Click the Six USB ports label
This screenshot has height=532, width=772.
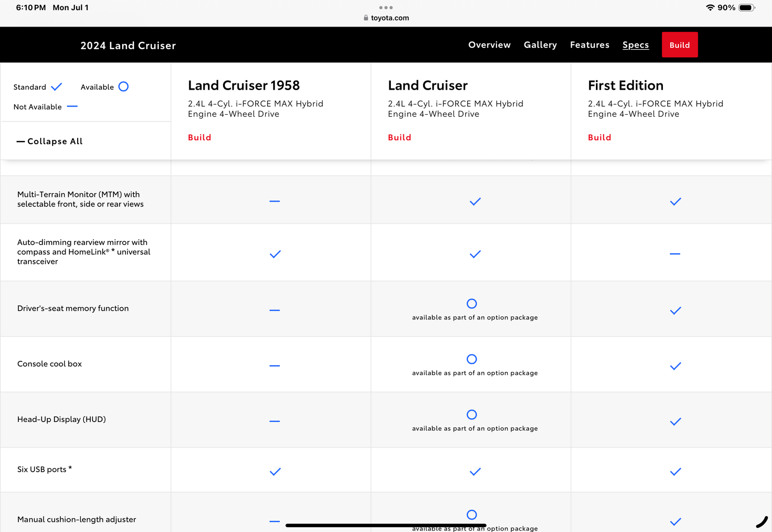point(44,469)
